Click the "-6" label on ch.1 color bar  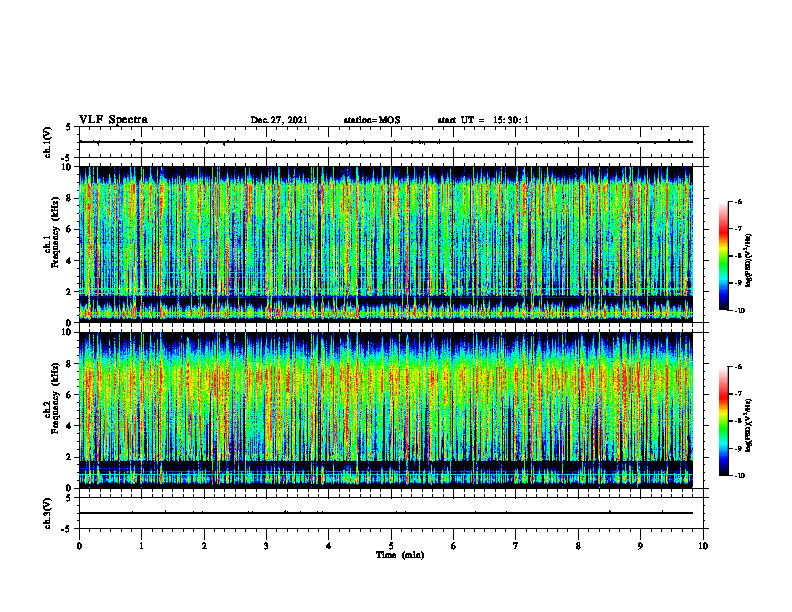tap(738, 201)
